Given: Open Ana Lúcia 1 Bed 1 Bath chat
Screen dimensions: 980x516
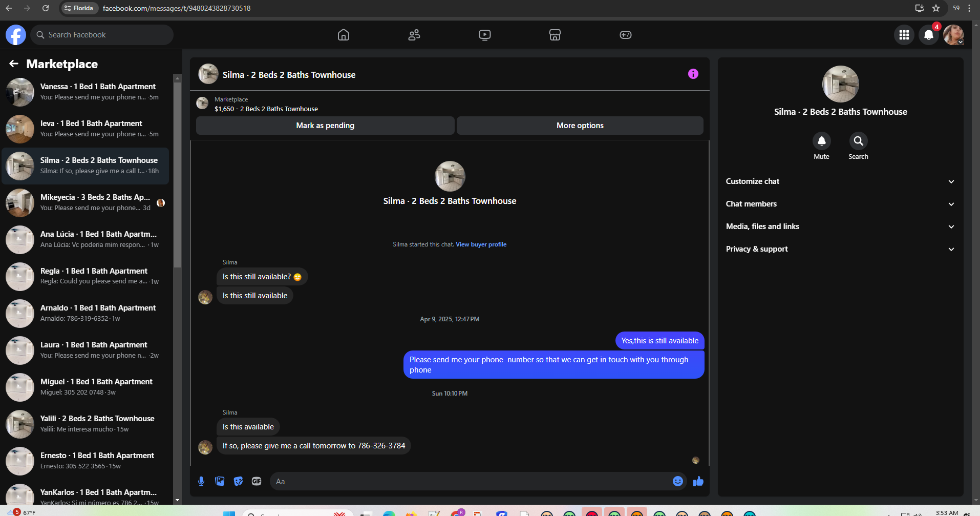Looking at the screenshot, I should (86, 240).
